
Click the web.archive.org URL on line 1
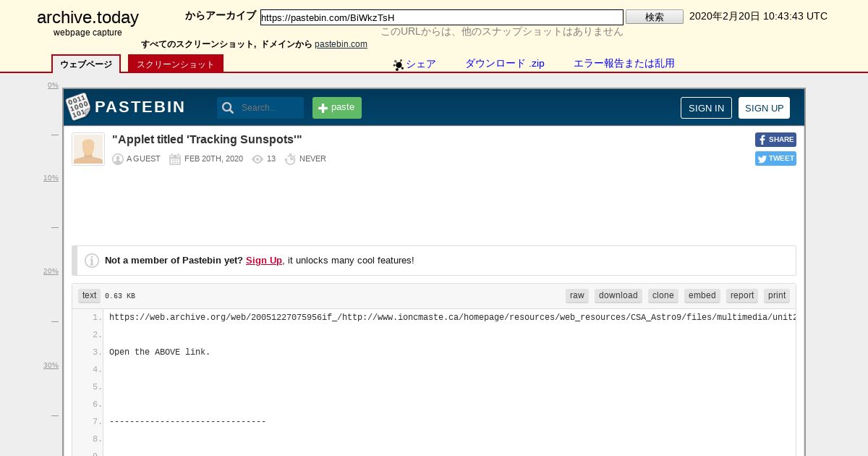click(x=453, y=318)
